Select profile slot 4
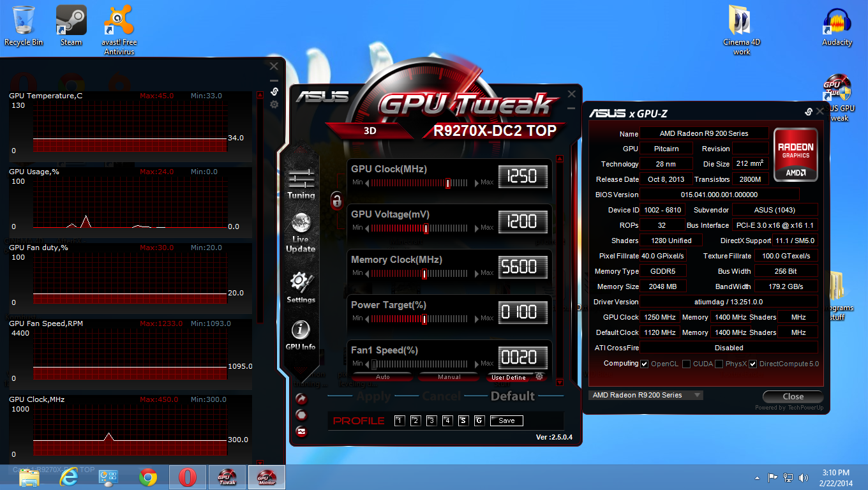Screen dimensions: 868x490 coord(447,420)
